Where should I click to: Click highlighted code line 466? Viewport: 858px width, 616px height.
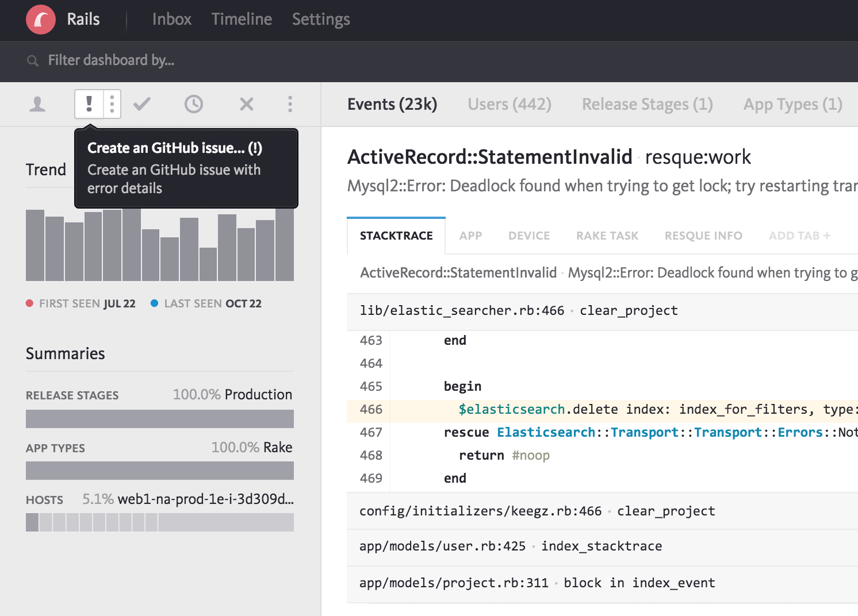click(x=602, y=410)
